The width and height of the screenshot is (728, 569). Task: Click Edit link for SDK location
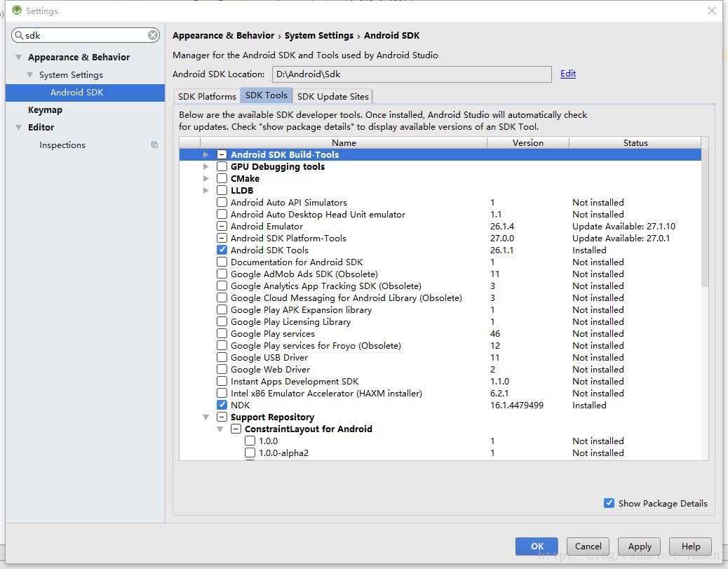[568, 74]
